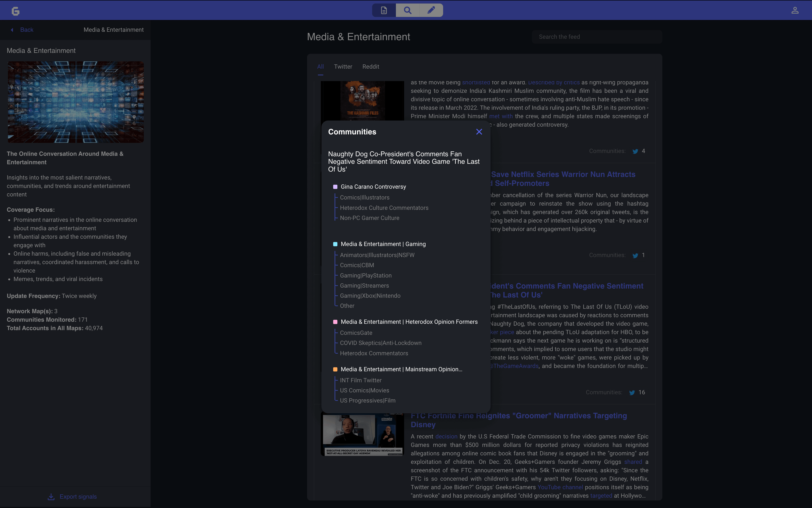Select Gaming|Xbox|Nintendo community

click(x=370, y=296)
